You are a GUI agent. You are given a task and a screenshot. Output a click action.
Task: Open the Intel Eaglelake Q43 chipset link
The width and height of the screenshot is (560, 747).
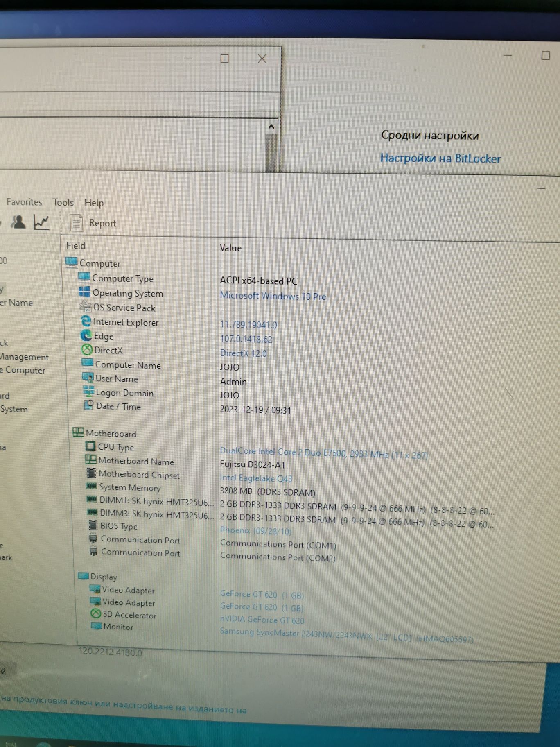[x=256, y=478]
